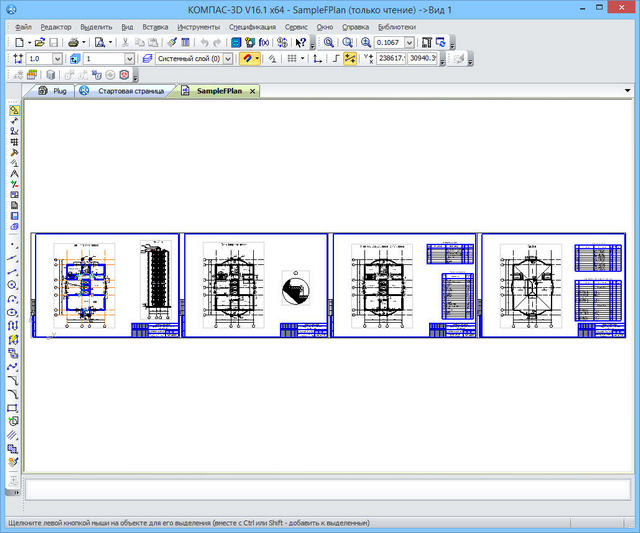Click the context help arrow icon
The image size is (640, 533).
[x=300, y=43]
